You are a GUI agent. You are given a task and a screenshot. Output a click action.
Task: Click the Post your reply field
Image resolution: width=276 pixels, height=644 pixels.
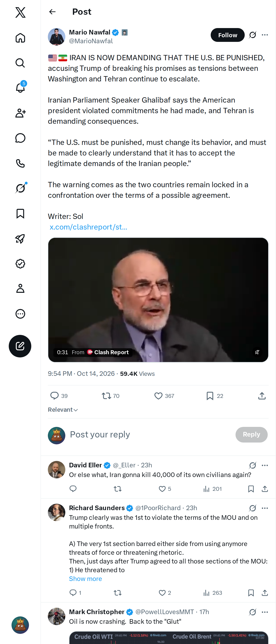[150, 434]
